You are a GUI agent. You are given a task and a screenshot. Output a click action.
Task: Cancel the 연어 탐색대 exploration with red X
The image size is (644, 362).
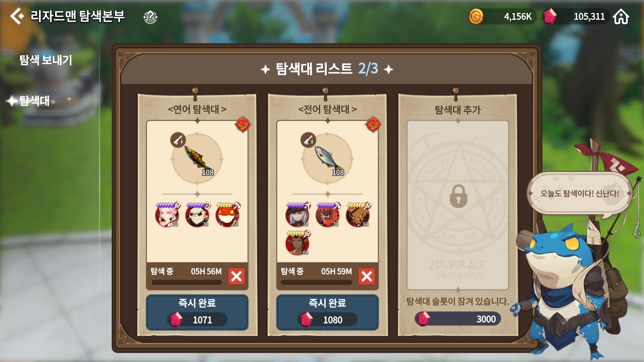click(x=236, y=276)
